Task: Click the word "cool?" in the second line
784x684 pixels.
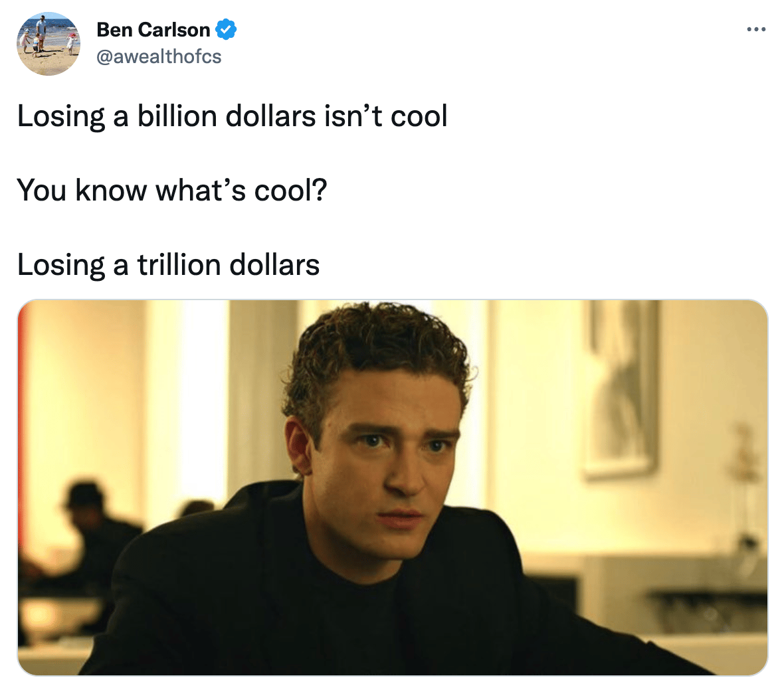Action: point(291,191)
